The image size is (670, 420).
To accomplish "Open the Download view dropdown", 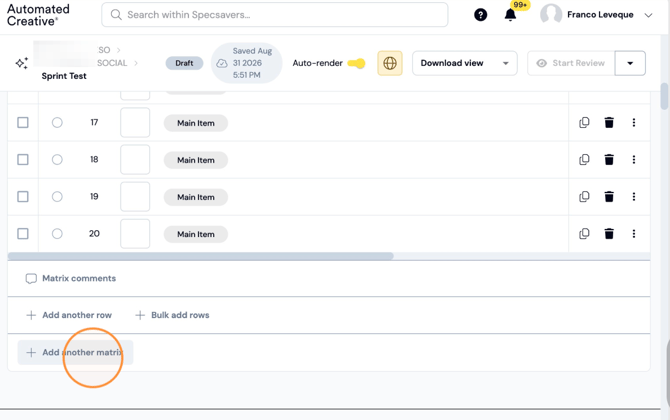I will pos(464,63).
